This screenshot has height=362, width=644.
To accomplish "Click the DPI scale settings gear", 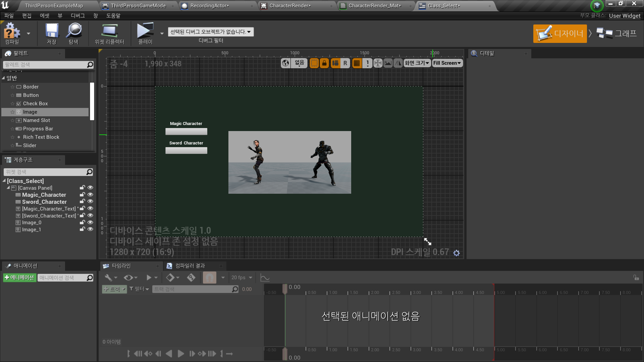I will coord(457,253).
